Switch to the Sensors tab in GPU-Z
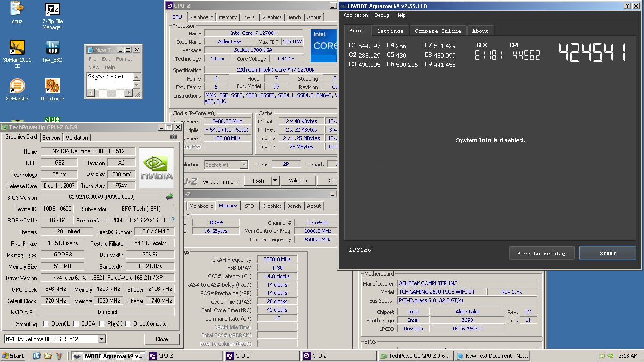Image resolution: width=644 pixels, height=362 pixels. (x=51, y=138)
